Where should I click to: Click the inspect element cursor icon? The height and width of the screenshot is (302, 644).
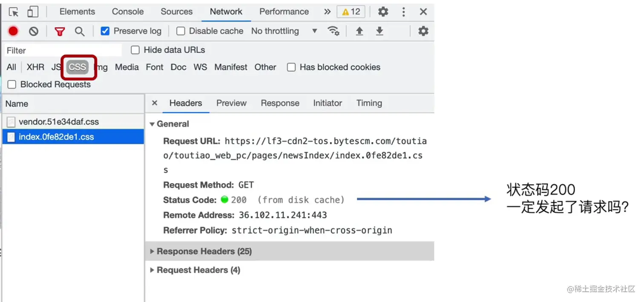[x=14, y=12]
